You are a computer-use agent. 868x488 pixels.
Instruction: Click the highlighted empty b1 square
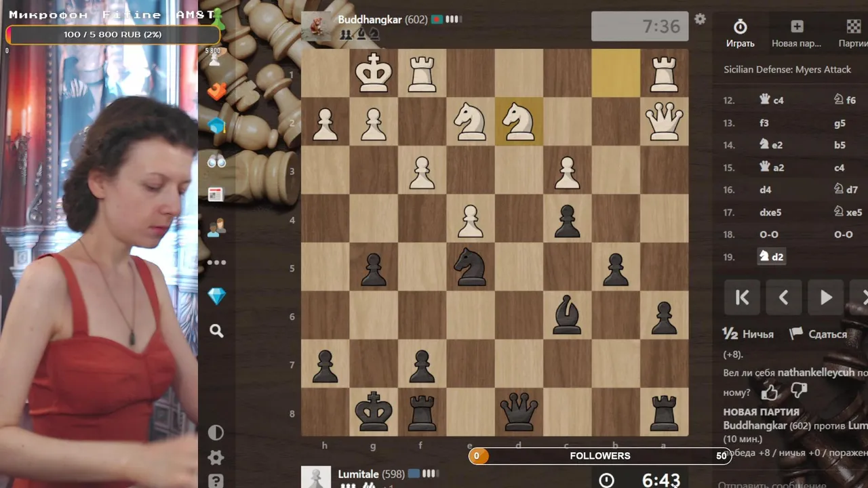click(616, 73)
